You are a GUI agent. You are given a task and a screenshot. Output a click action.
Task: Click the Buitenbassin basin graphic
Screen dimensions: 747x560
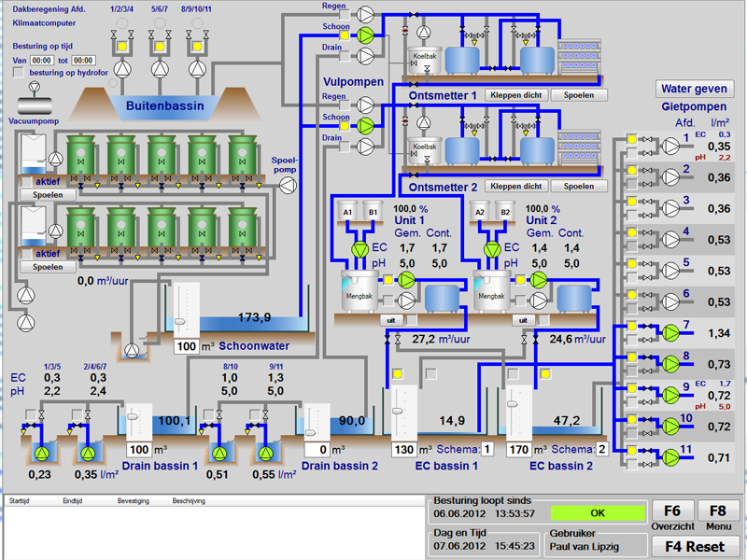[165, 105]
